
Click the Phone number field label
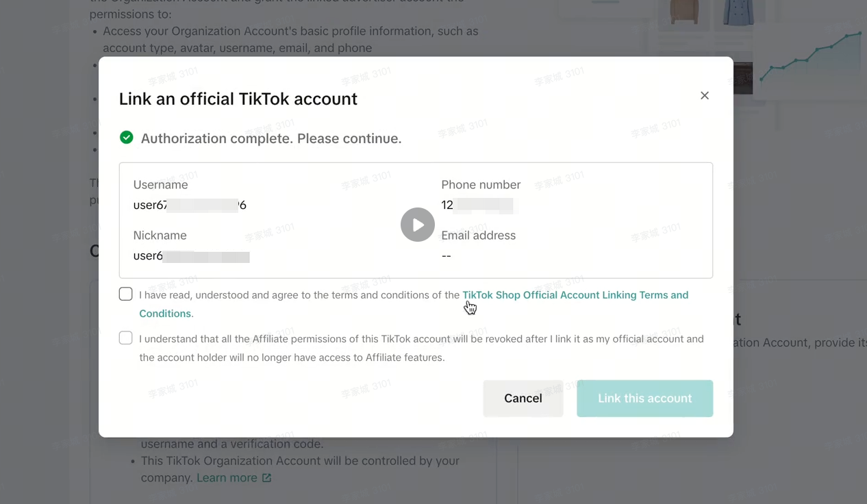tap(481, 185)
